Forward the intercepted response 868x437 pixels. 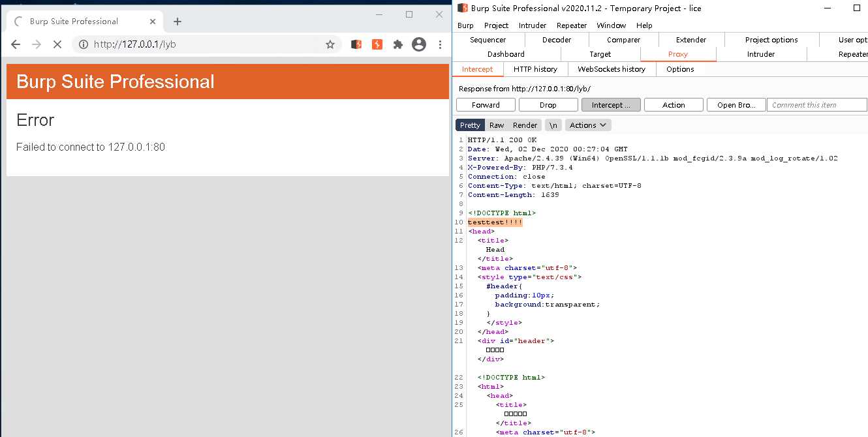[486, 105]
